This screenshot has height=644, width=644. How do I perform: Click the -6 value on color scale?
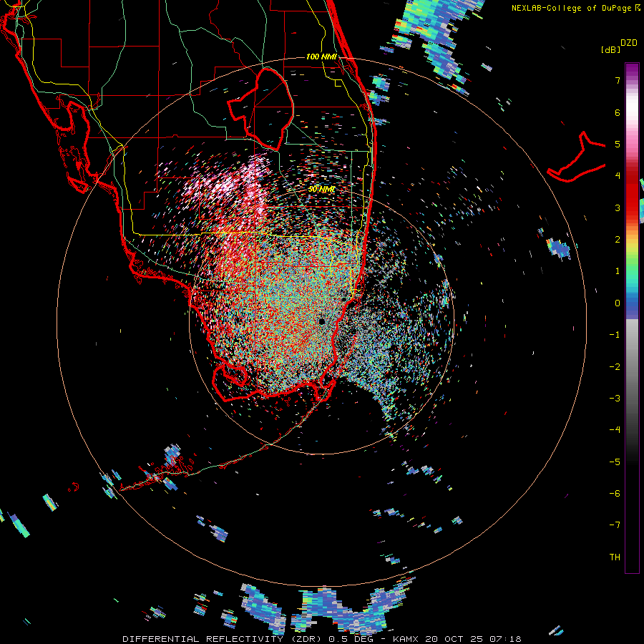click(x=615, y=494)
